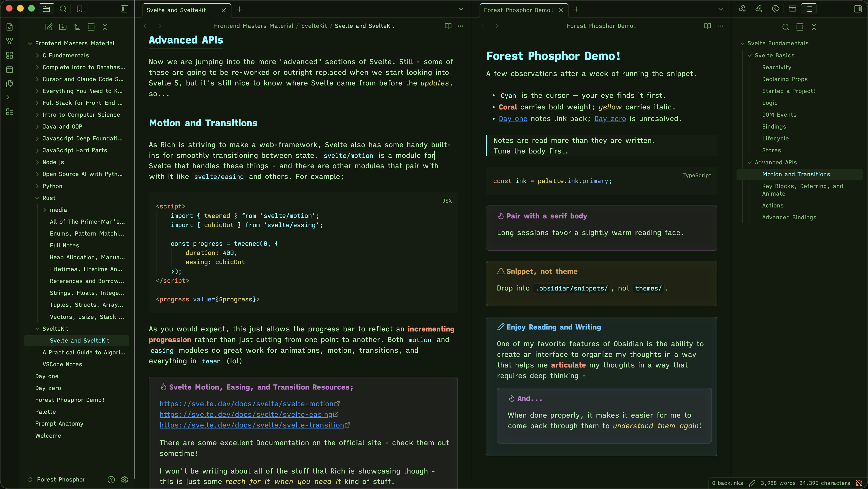Follow the Day one internal link

tap(513, 119)
